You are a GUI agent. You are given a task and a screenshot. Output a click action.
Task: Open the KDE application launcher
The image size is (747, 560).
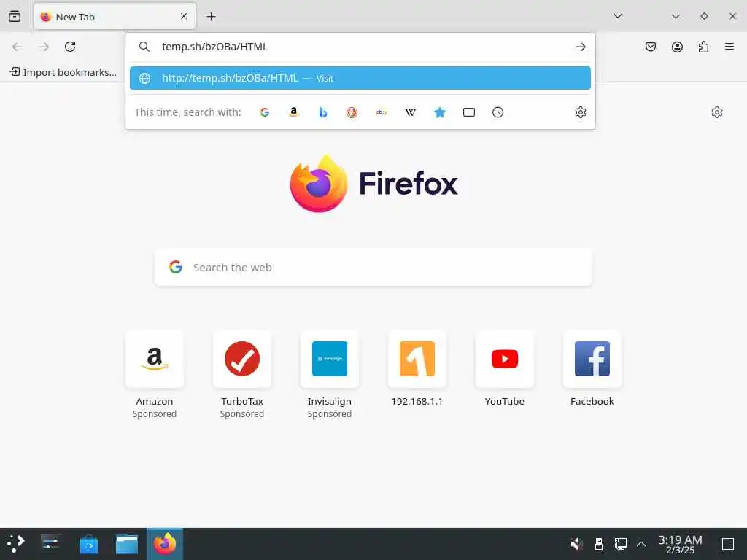[x=16, y=544]
